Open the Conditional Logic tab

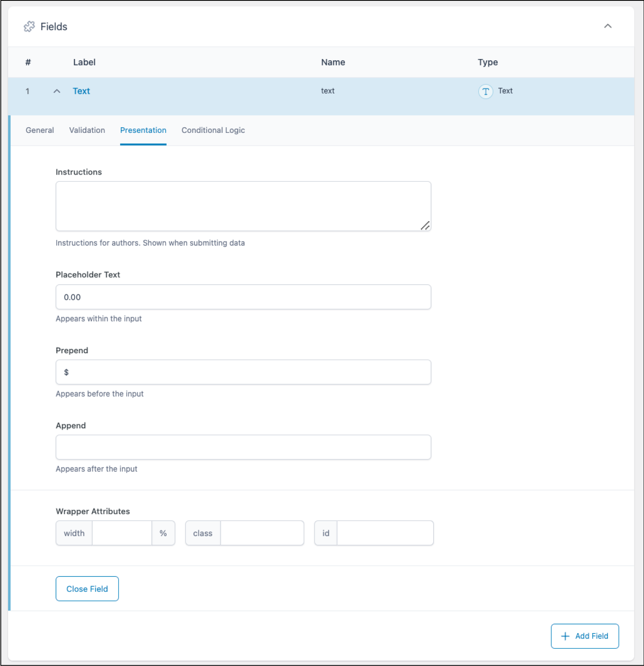tap(213, 130)
